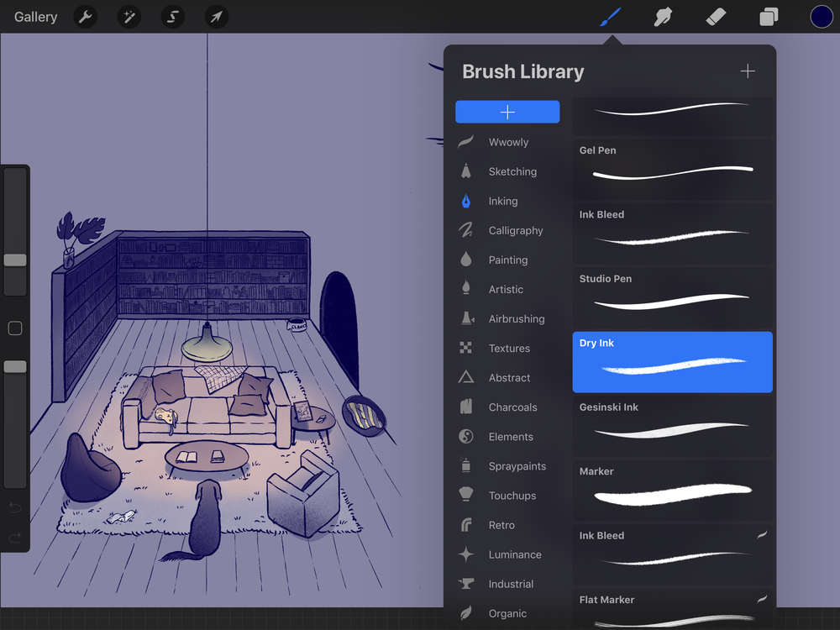840x630 pixels.
Task: Tap the 'Charcoals' label text
Action: coord(512,407)
